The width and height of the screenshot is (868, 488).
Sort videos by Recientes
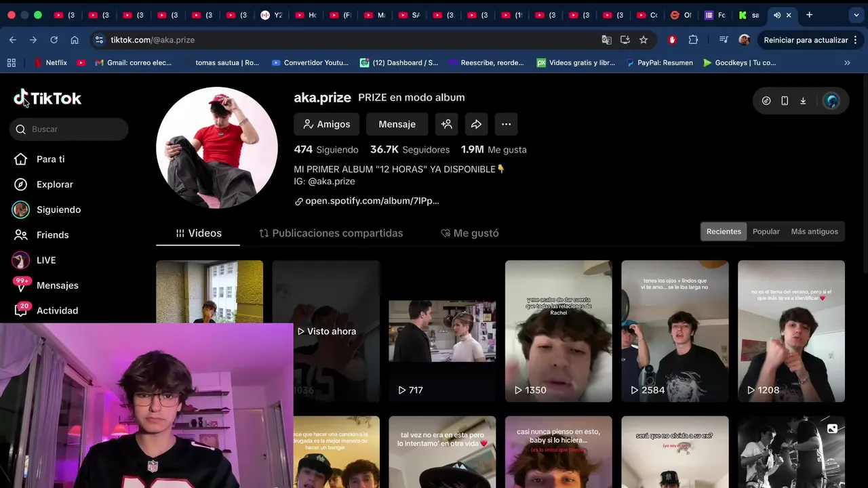tap(724, 232)
